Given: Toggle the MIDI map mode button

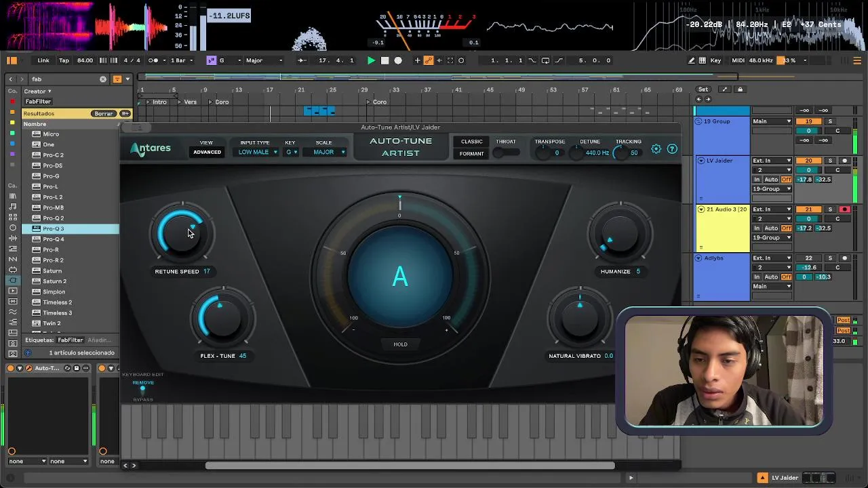Looking at the screenshot, I should [x=738, y=60].
